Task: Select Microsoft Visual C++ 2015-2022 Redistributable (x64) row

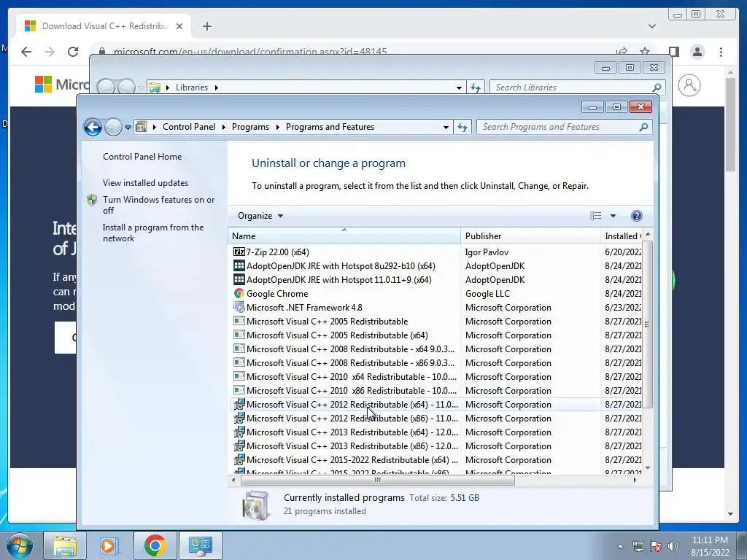Action: (x=436, y=459)
